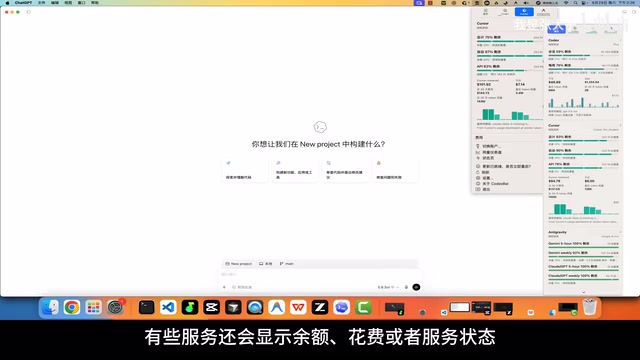The image size is (640, 360).
Task: Click the suggestion card with the gray review icon
Action: point(345,170)
